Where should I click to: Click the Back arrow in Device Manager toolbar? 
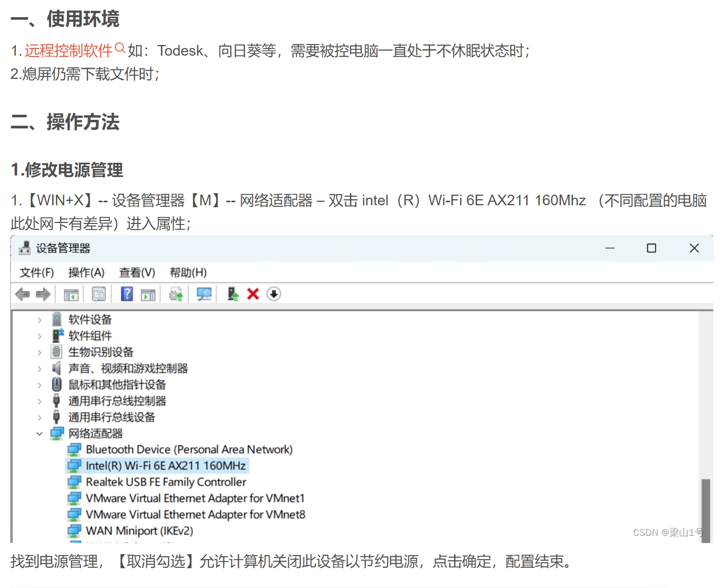pos(23,294)
